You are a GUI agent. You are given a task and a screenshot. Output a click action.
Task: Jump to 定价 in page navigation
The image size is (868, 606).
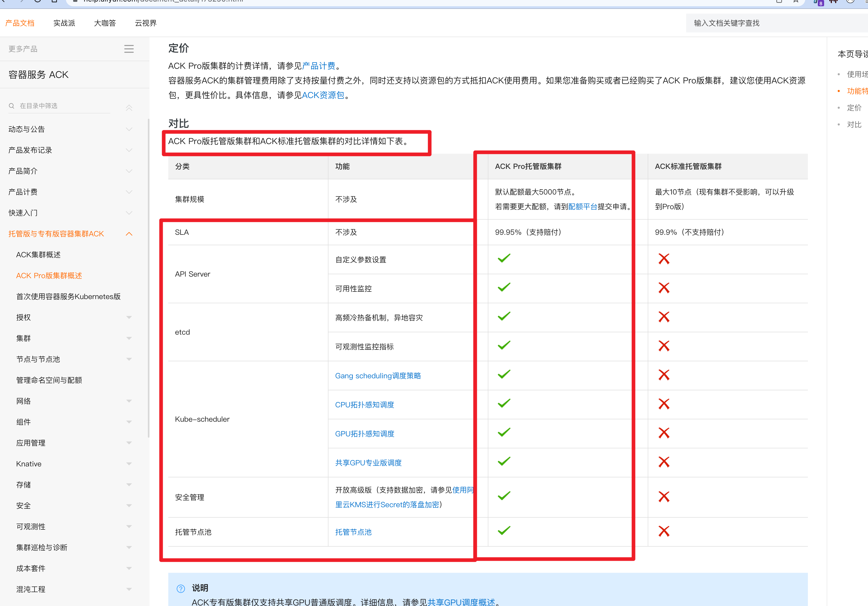854,108
